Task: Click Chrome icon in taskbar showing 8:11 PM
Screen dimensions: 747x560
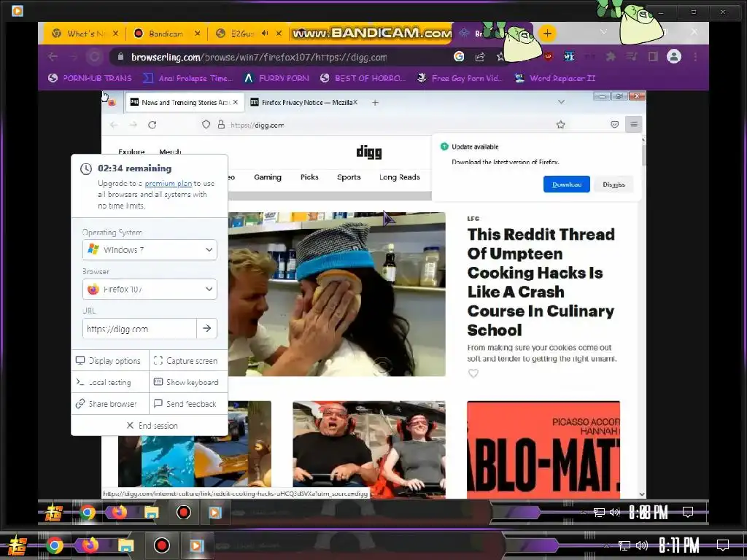Action: pyautogui.click(x=54, y=545)
